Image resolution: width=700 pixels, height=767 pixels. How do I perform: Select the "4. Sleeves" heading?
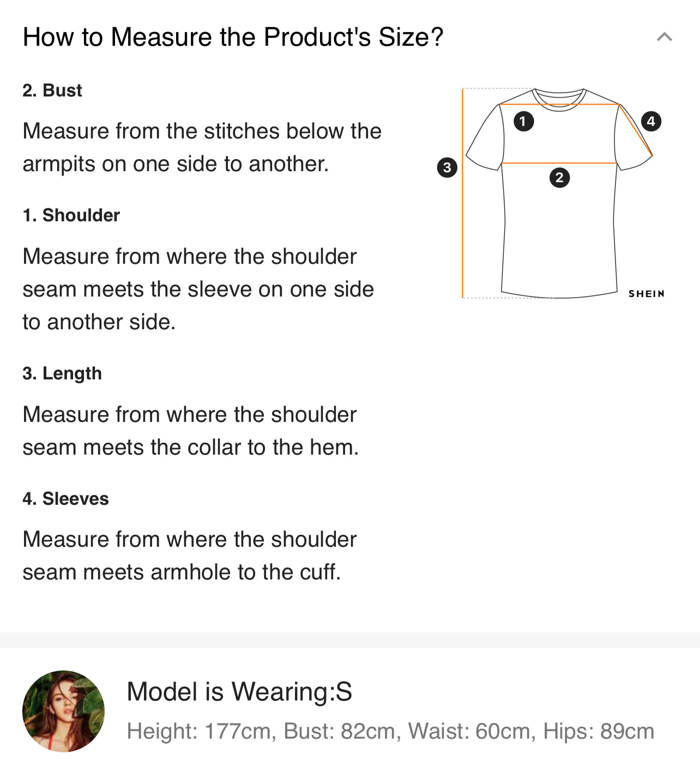65,499
